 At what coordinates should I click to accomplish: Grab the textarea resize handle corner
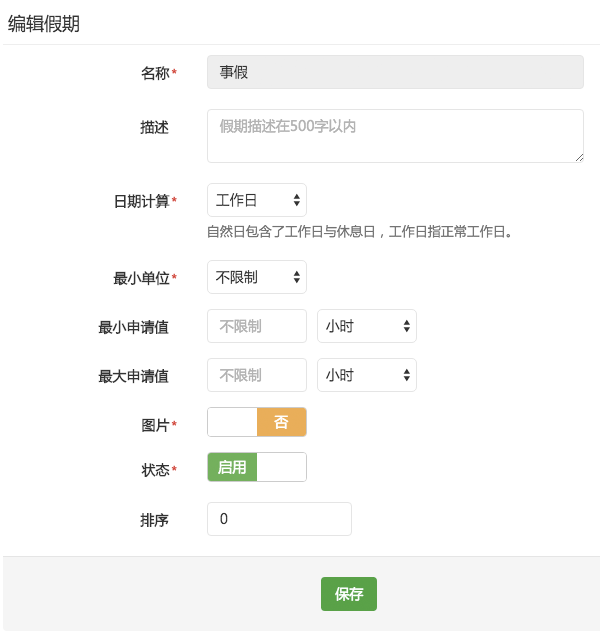tap(579, 158)
